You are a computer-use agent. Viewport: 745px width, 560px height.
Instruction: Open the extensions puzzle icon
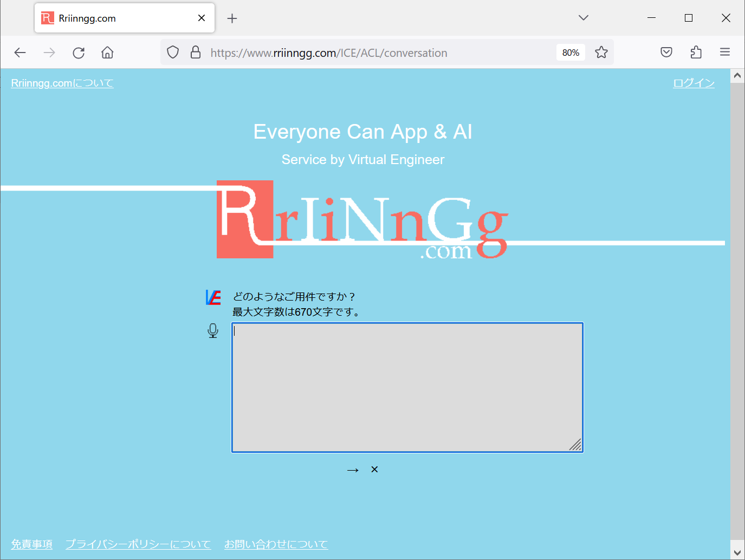tap(696, 53)
